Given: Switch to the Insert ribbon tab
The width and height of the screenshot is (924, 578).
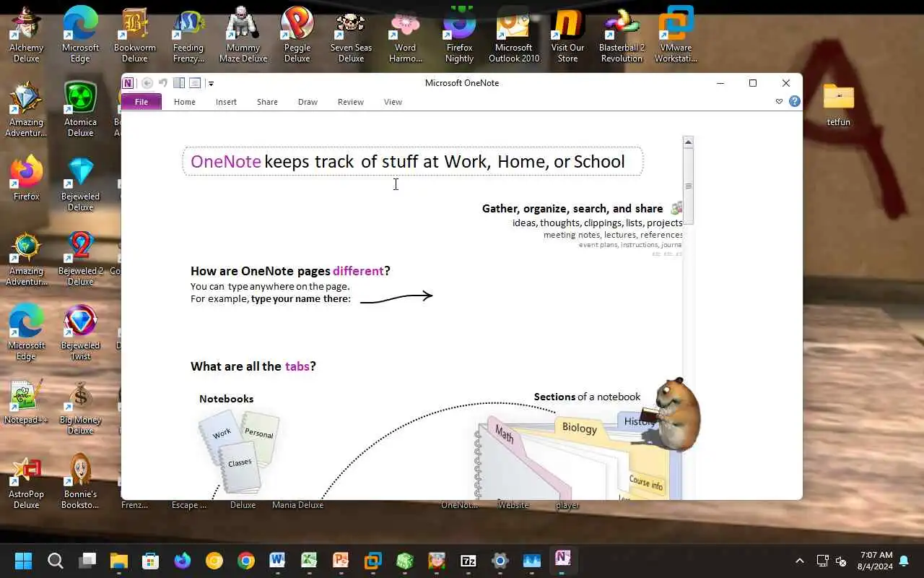Looking at the screenshot, I should tap(226, 102).
